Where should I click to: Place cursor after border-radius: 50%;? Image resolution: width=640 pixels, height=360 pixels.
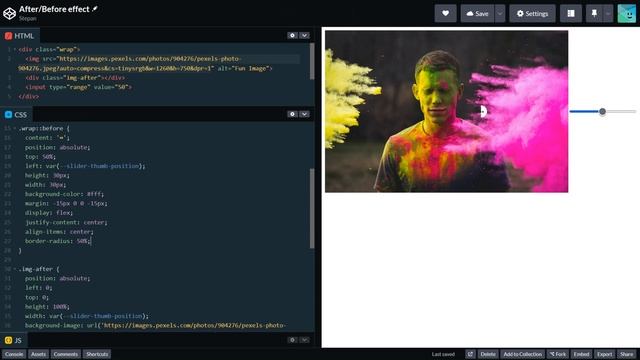tap(91, 241)
